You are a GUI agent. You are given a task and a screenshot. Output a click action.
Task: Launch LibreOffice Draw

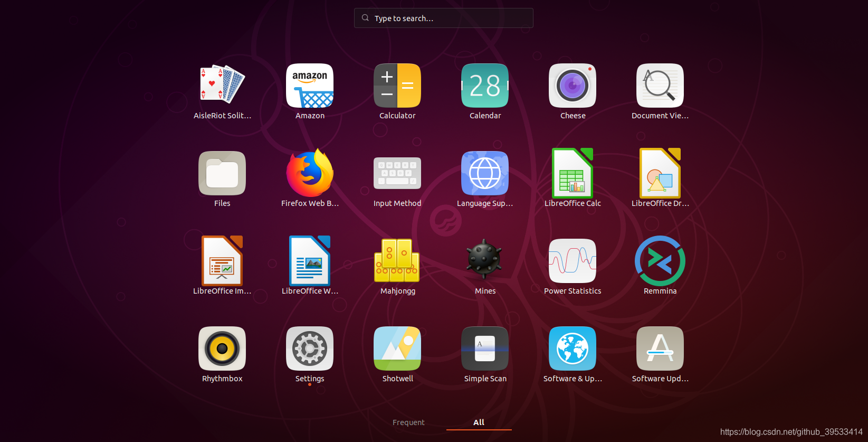(660, 173)
